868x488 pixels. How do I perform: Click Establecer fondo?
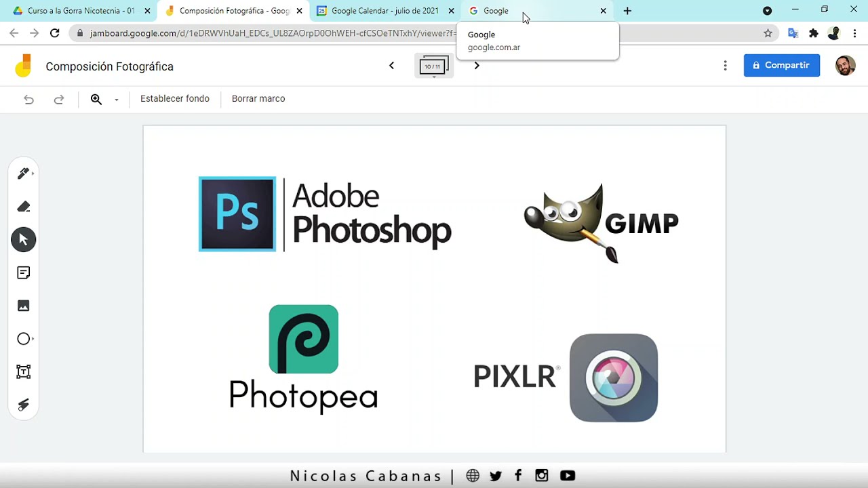175,99
